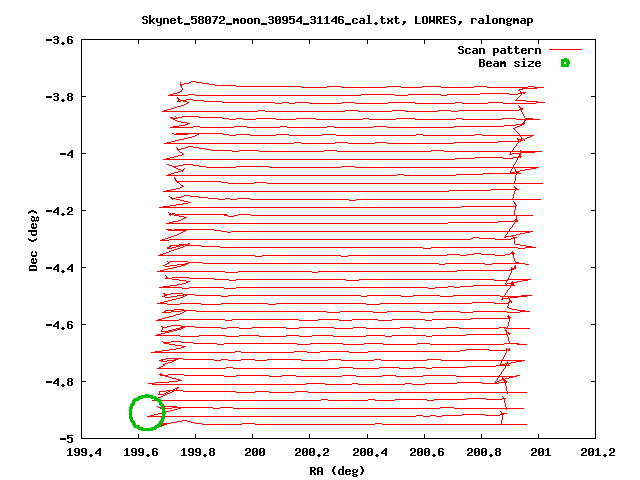This screenshot has width=640, height=480.
Task: Click the -3.6 Dec tick label
Action: click(x=59, y=40)
